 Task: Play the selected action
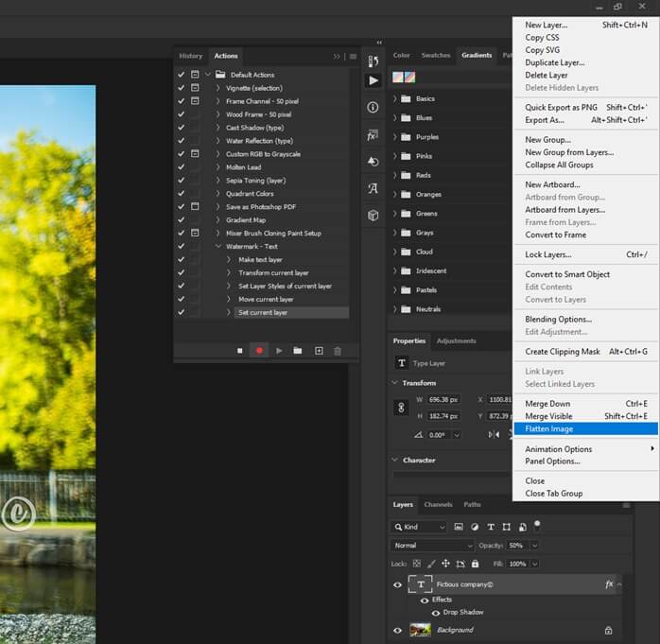(279, 351)
